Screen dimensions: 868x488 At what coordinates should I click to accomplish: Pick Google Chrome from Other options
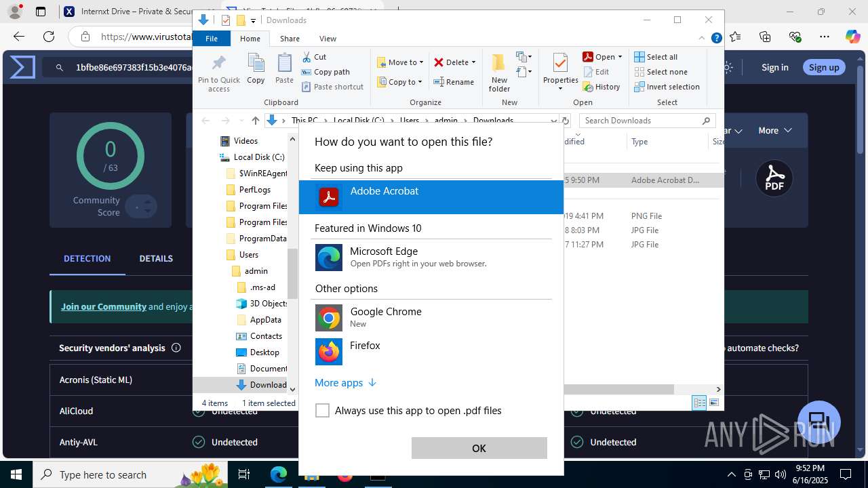point(431,318)
